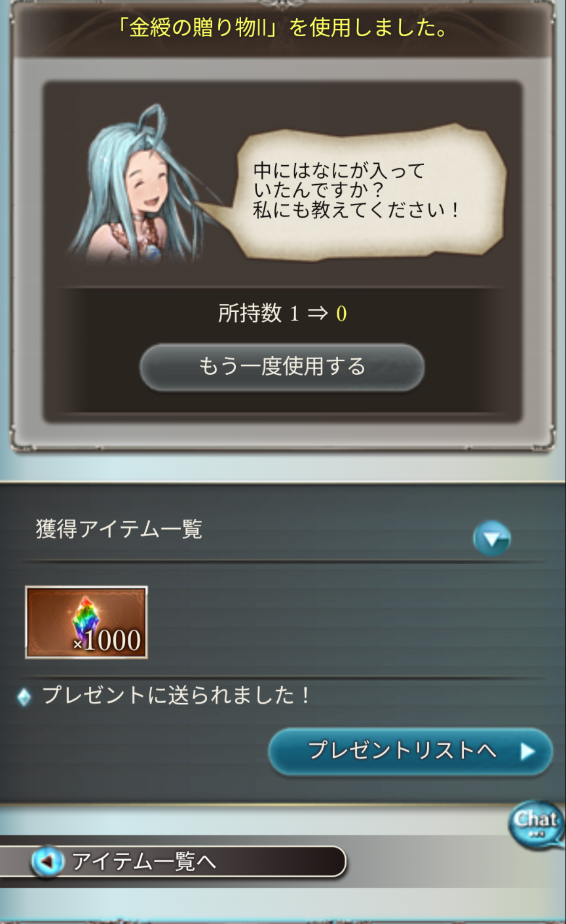The height and width of the screenshot is (924, 566).
Task: Click the 所持数 1 ⇒ 0 counter
Action: pyautogui.click(x=282, y=313)
